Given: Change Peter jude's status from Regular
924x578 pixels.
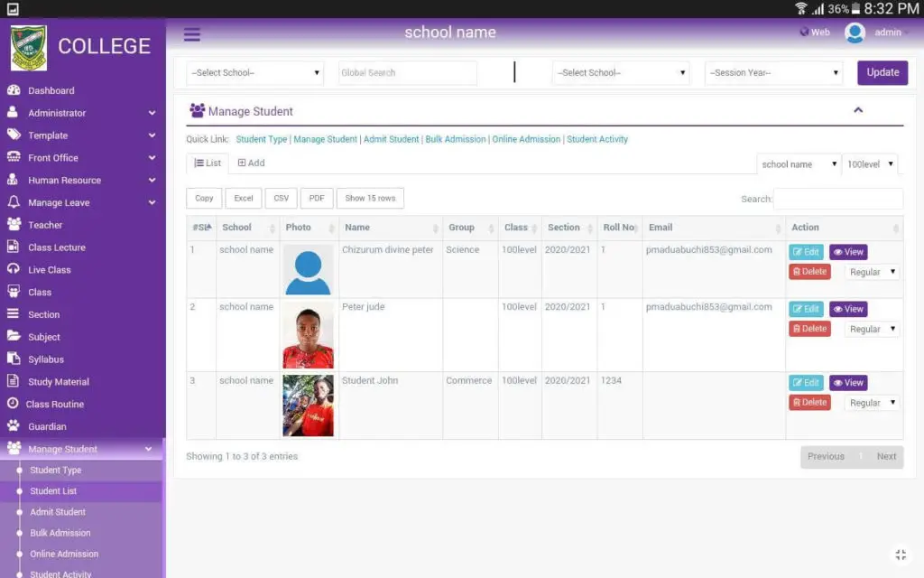Looking at the screenshot, I should coord(871,329).
